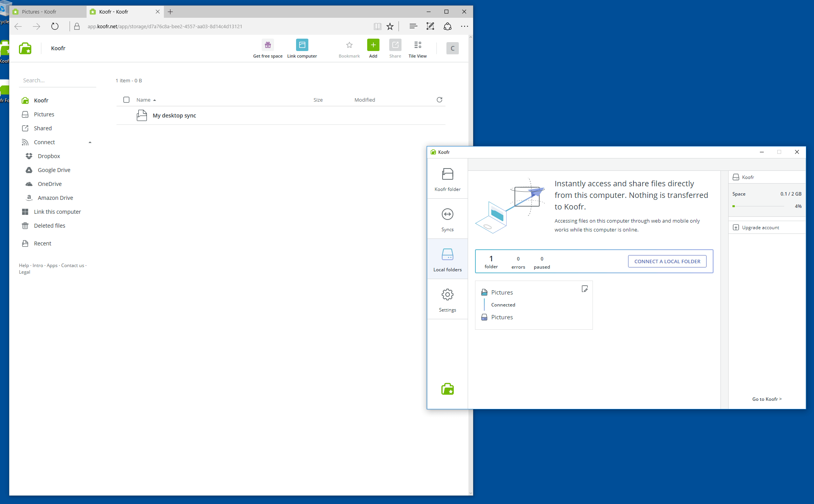Click the refresh icon in file list header
This screenshot has height=504, width=814.
tap(439, 100)
